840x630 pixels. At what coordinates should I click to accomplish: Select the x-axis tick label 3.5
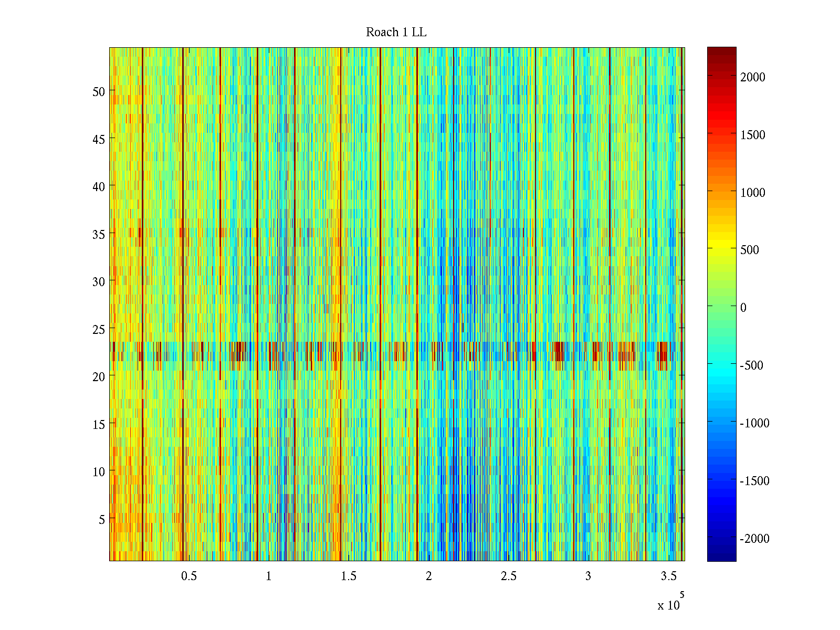click(x=668, y=576)
